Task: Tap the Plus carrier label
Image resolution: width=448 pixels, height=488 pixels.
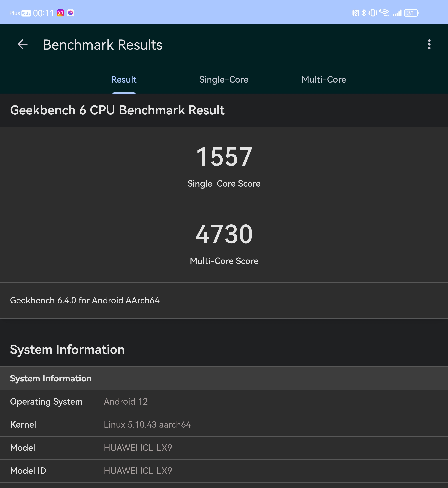Action: (x=15, y=13)
